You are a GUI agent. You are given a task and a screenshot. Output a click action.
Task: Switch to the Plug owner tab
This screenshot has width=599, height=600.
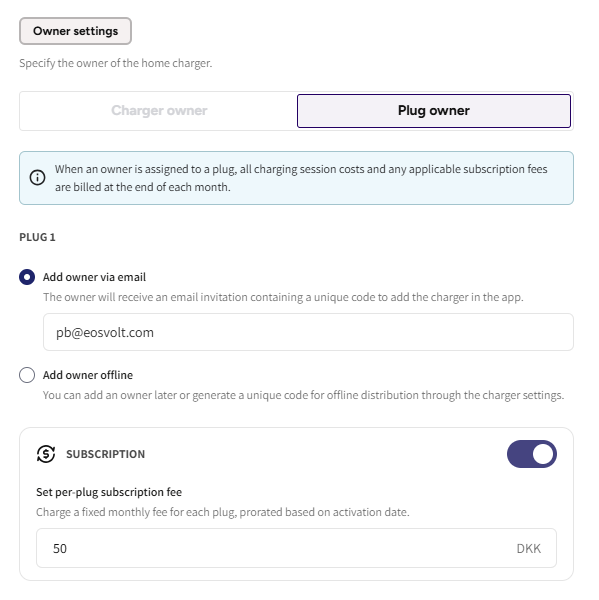click(434, 111)
